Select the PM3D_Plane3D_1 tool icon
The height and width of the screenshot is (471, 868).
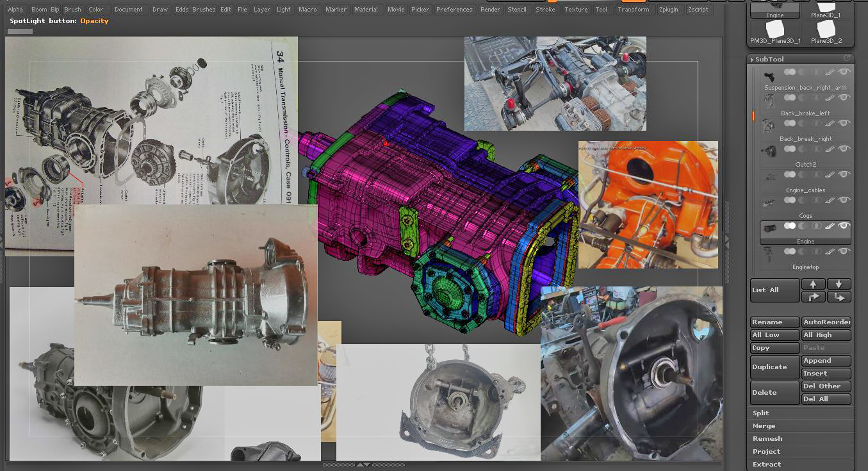click(x=774, y=29)
